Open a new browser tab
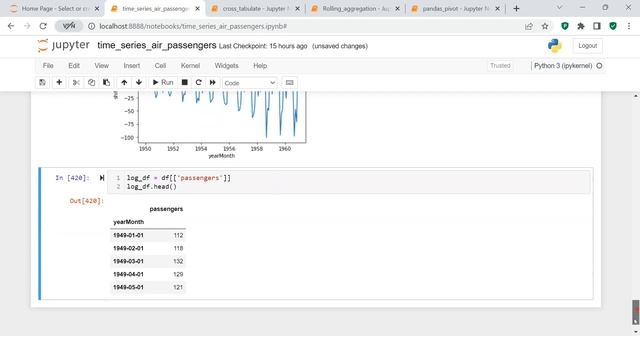 point(516,9)
